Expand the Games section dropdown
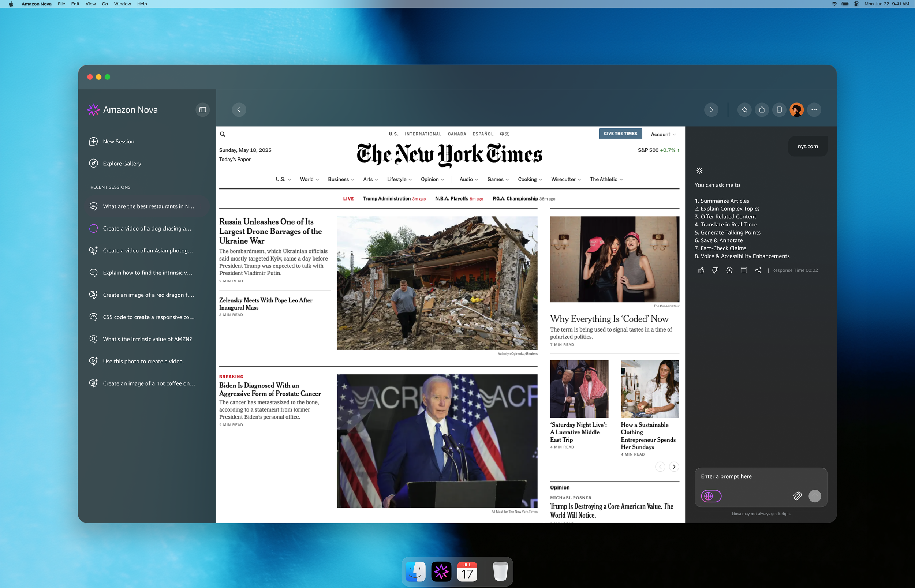Viewport: 915px width, 588px height. (x=498, y=179)
